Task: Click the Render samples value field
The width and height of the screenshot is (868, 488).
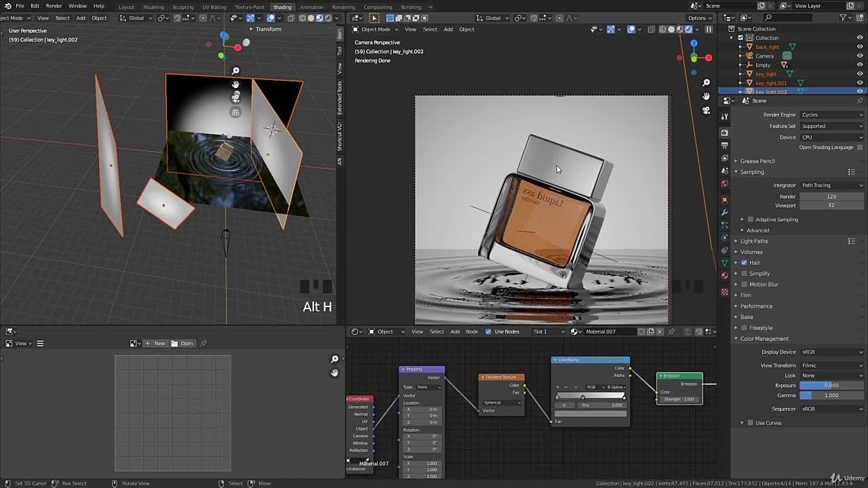Action: (831, 197)
